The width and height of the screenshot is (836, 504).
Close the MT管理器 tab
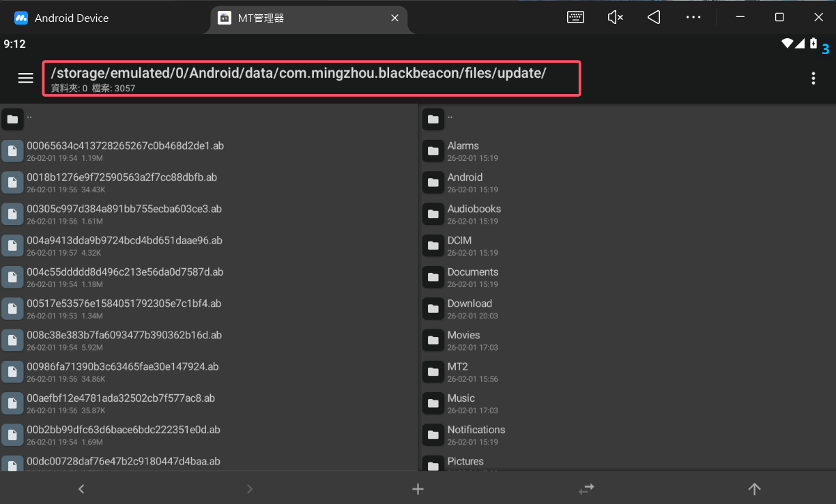coord(394,18)
